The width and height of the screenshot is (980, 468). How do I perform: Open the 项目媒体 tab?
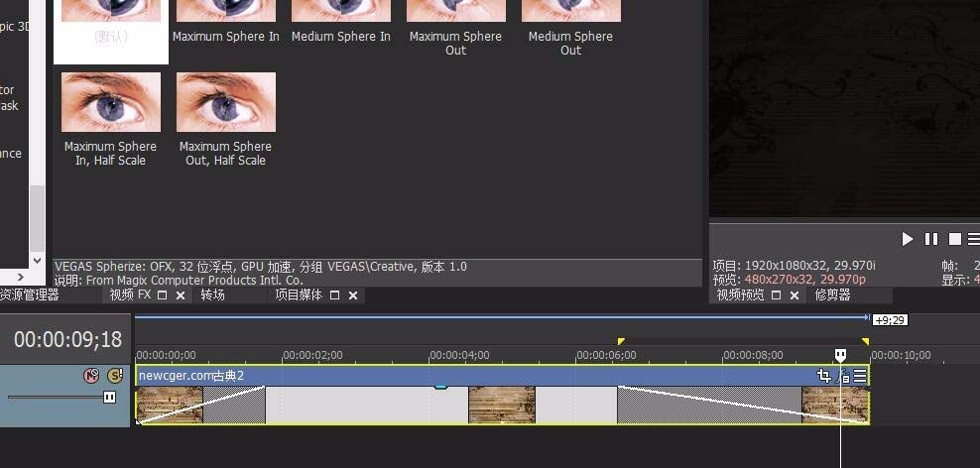(x=299, y=294)
